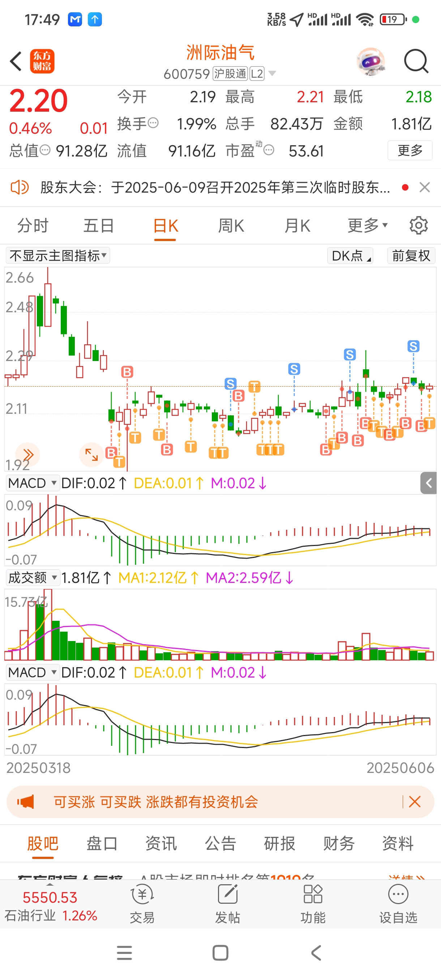441x980 pixels.
Task: Tap the chart start date 20250318
Action: point(38,768)
